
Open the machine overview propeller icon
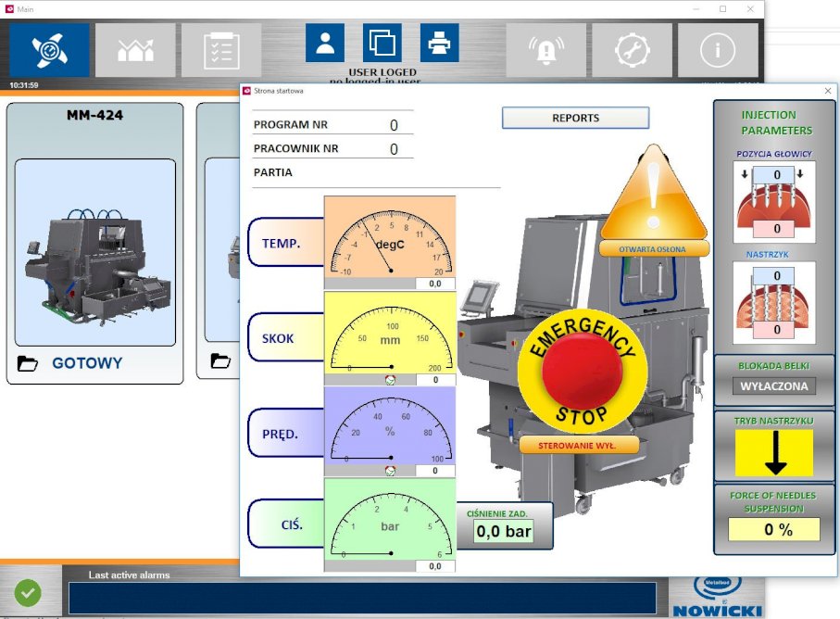pyautogui.click(x=49, y=50)
